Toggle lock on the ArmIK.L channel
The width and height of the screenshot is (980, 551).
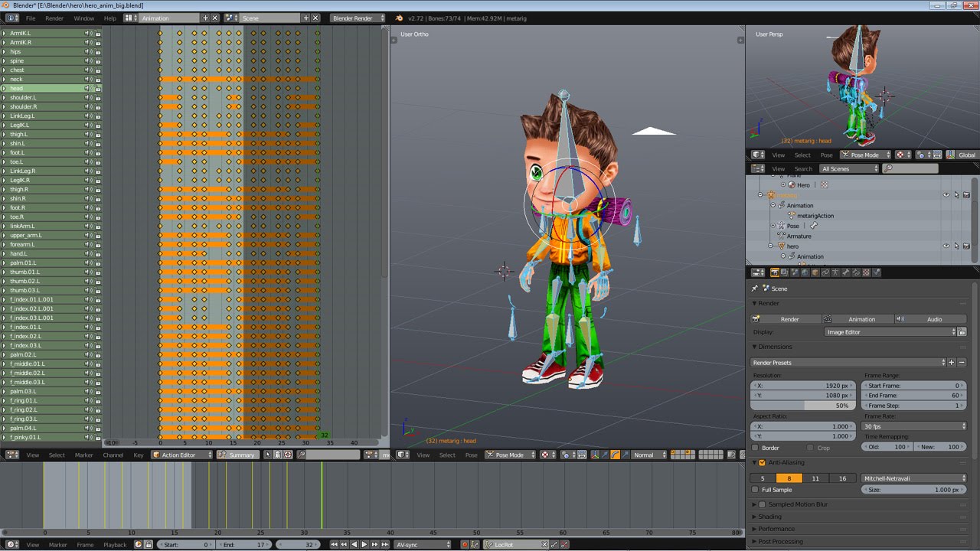pos(98,33)
